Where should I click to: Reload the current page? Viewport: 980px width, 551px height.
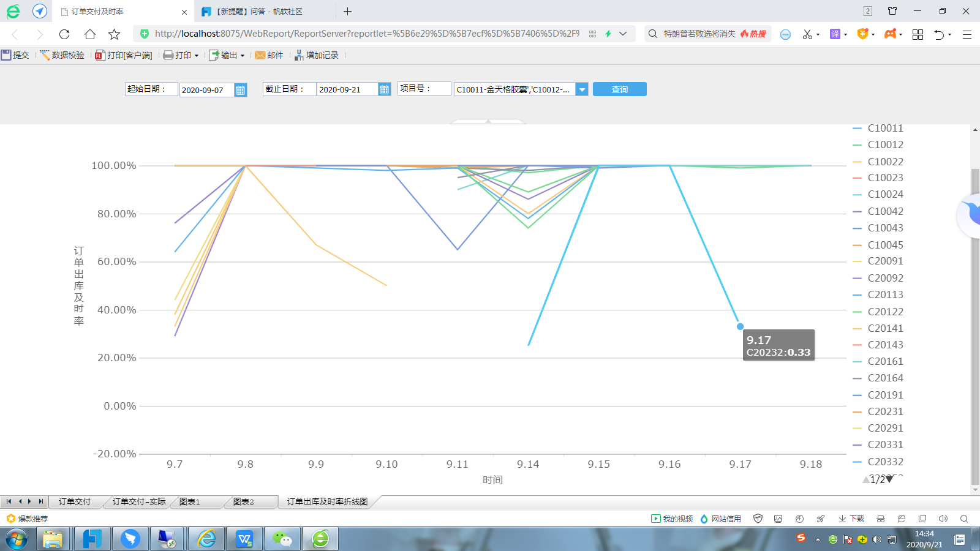click(x=64, y=34)
